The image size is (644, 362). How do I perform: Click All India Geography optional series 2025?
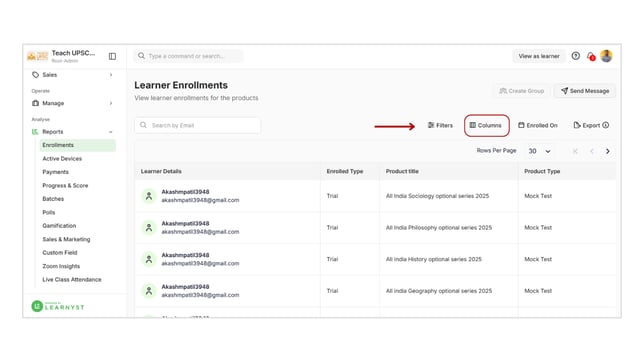439,291
